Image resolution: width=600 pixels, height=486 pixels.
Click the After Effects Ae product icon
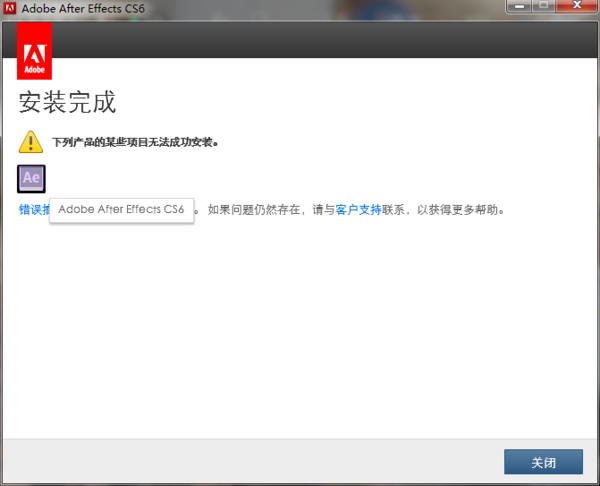click(31, 179)
